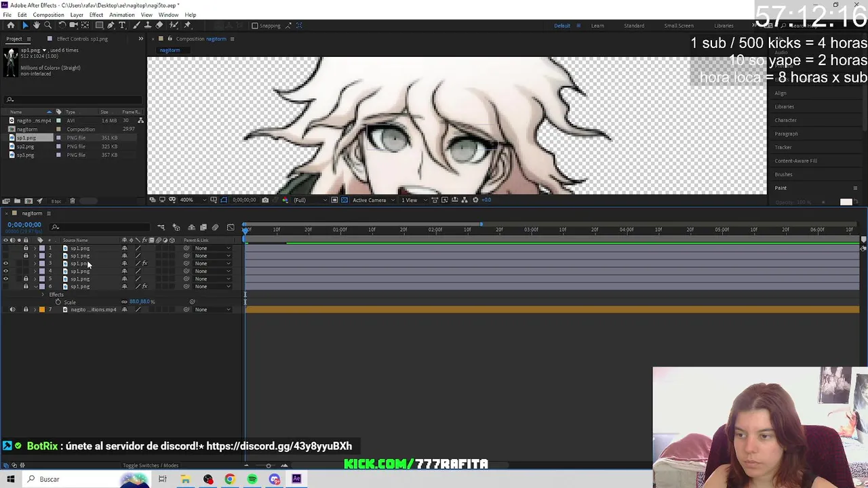Image resolution: width=868 pixels, height=488 pixels.
Task: Unlock layer 7 nagito mp4
Action: 26,310
